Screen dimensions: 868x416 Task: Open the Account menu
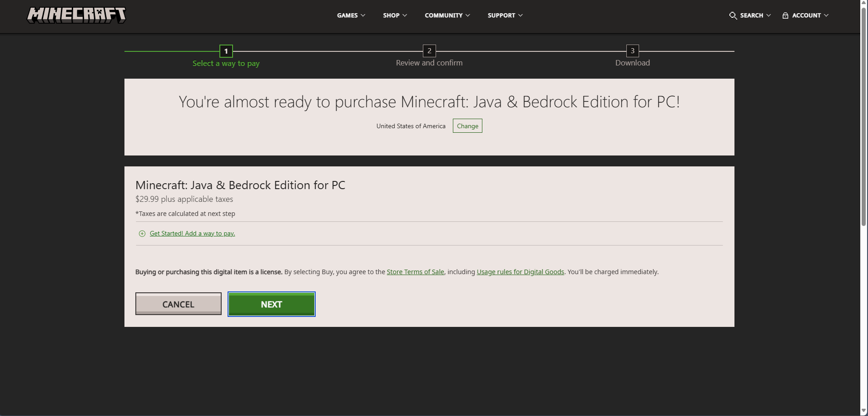click(x=806, y=15)
